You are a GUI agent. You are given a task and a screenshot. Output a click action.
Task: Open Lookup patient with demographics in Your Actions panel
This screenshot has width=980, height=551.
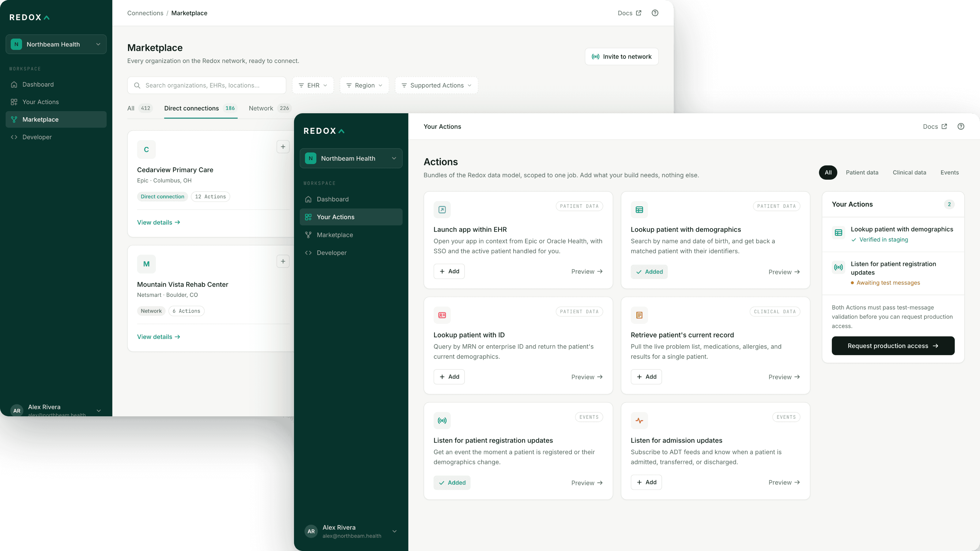pos(893,234)
